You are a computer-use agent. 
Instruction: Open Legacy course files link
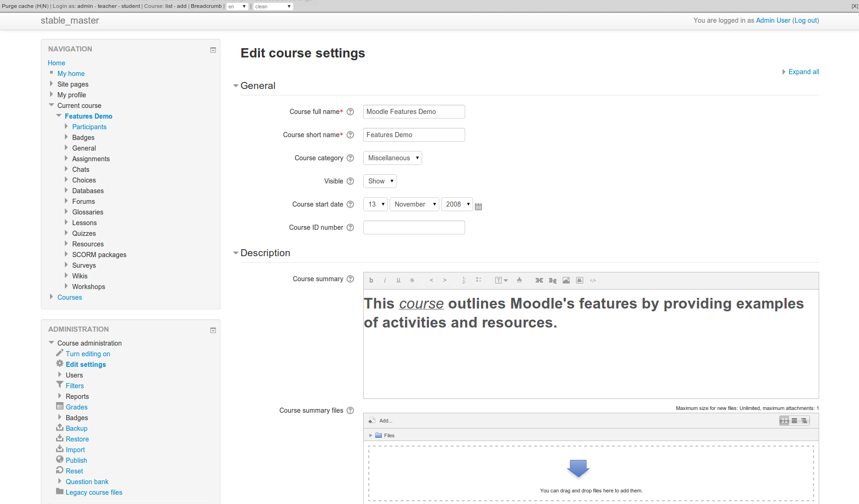tap(94, 492)
